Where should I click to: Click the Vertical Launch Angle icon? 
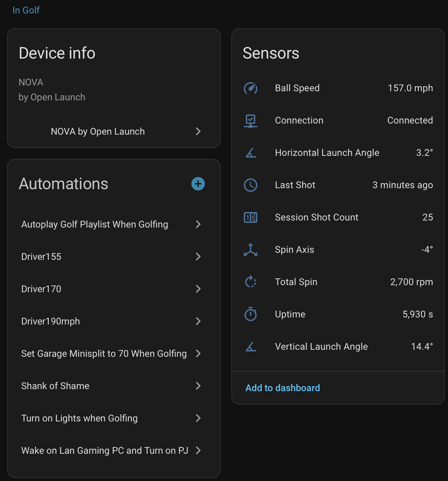(251, 347)
